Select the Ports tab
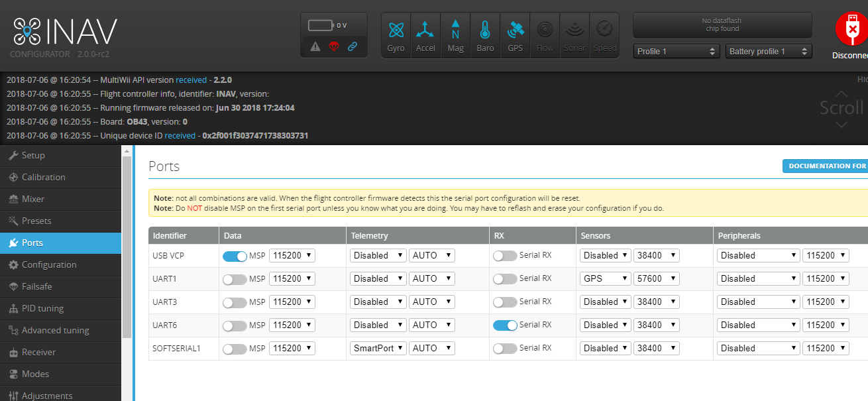This screenshot has height=401, width=868. pos(61,243)
